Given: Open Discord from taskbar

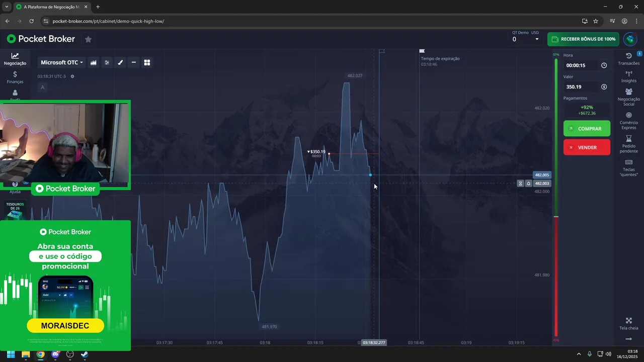Looking at the screenshot, I should coord(55,354).
